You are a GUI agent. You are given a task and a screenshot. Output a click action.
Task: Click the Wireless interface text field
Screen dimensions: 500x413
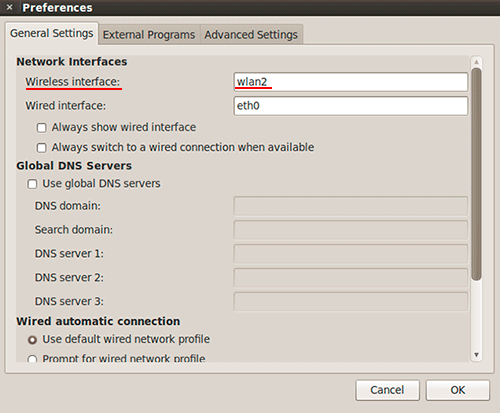[351, 82]
